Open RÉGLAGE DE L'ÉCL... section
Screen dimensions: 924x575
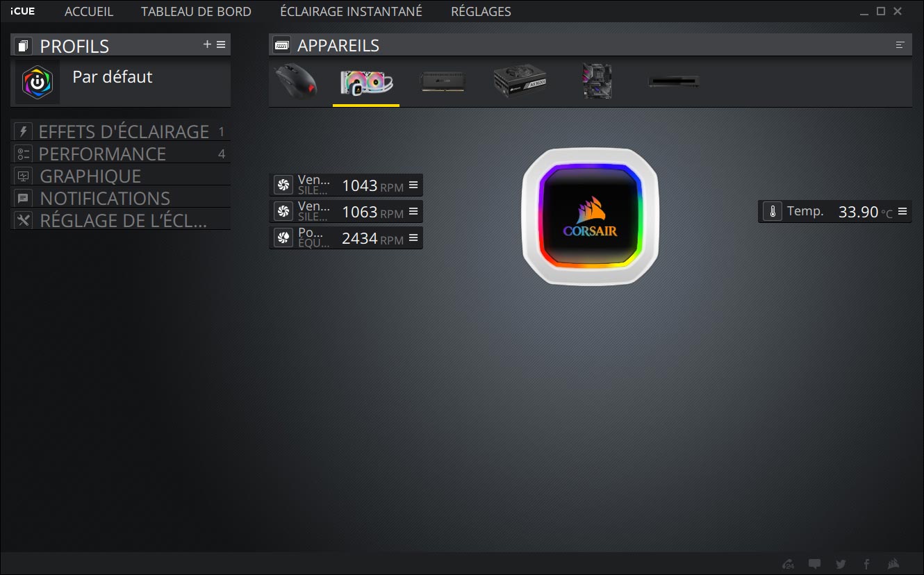tap(120, 220)
